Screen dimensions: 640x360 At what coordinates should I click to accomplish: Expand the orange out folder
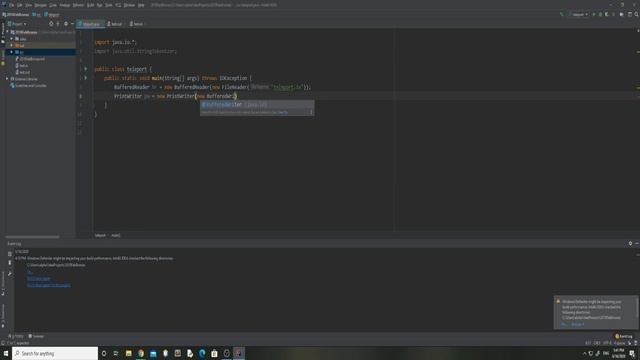tap(12, 45)
